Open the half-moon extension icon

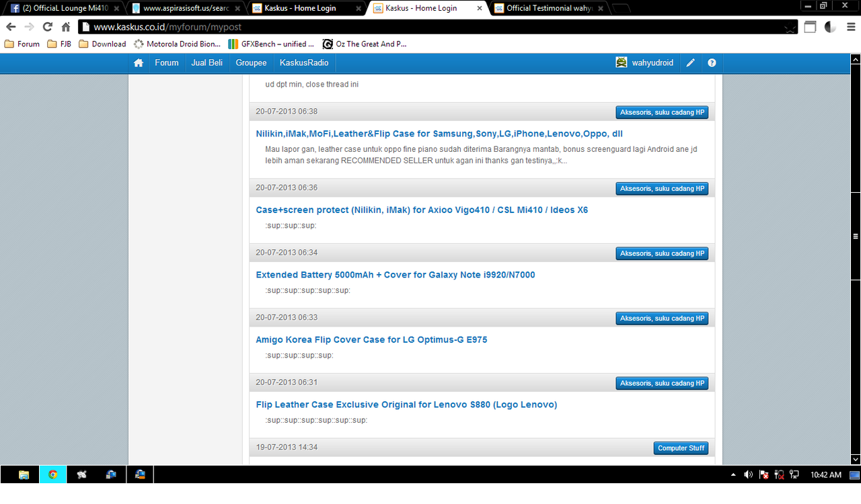(x=831, y=28)
